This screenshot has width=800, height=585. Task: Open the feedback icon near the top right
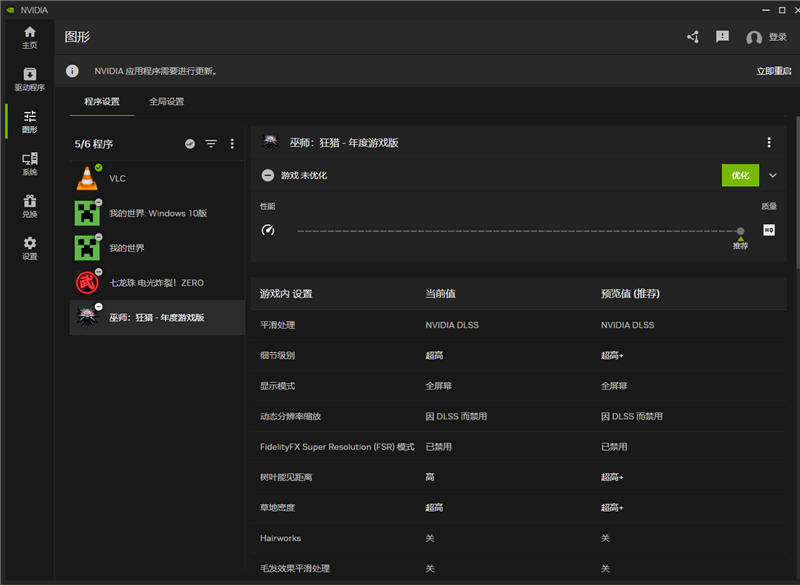coord(722,36)
